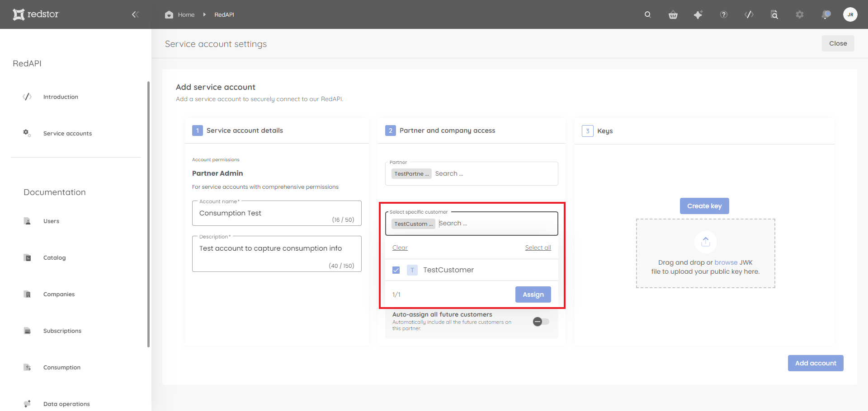Open Consumption documentation item
Viewport: 868px width, 411px height.
62,367
